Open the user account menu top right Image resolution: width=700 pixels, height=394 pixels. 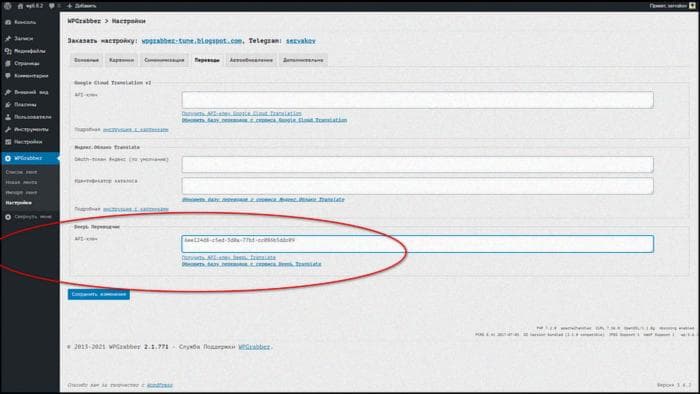coord(672,6)
